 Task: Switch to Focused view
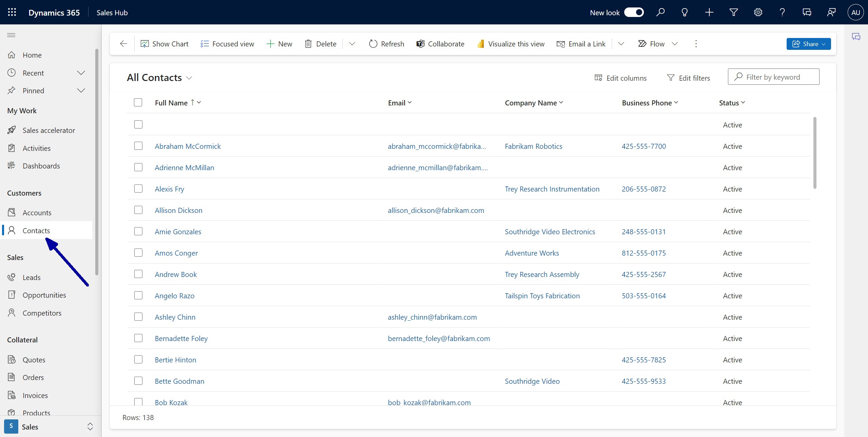[x=227, y=44]
